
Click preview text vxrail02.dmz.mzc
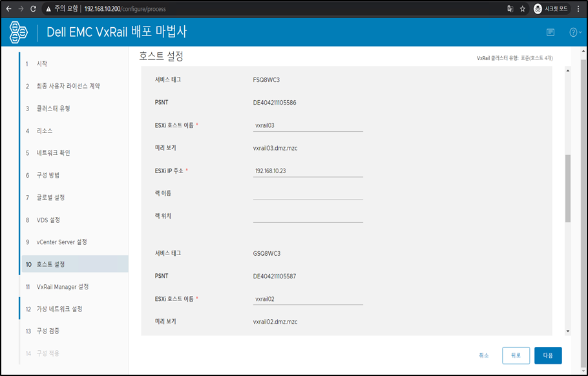[x=275, y=322]
